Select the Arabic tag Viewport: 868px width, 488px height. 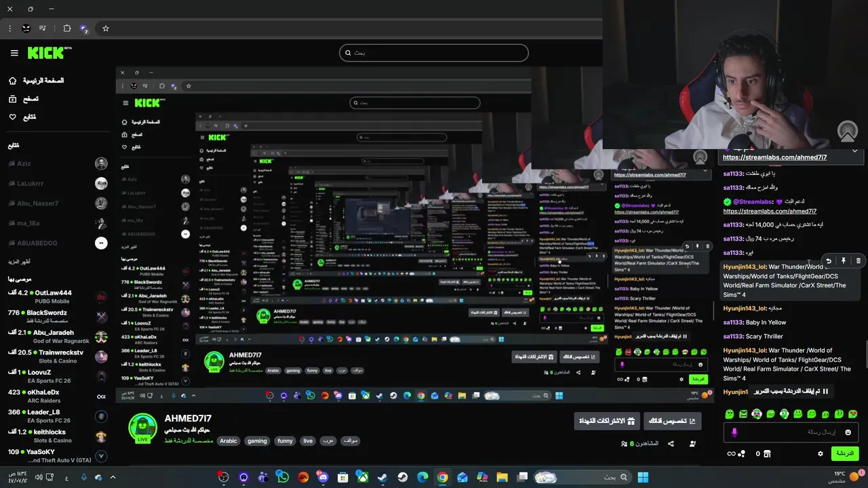pyautogui.click(x=229, y=441)
